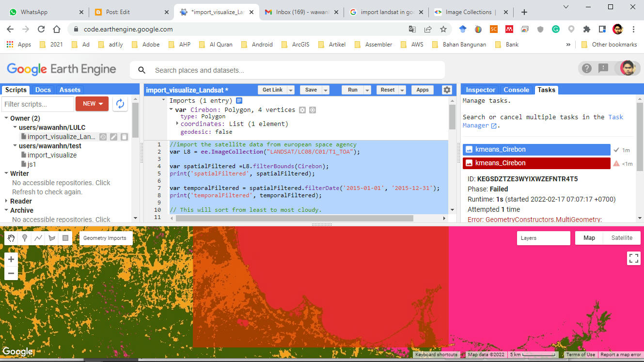Expand coordinates list in imports
The image size is (644, 362).
coord(177,124)
